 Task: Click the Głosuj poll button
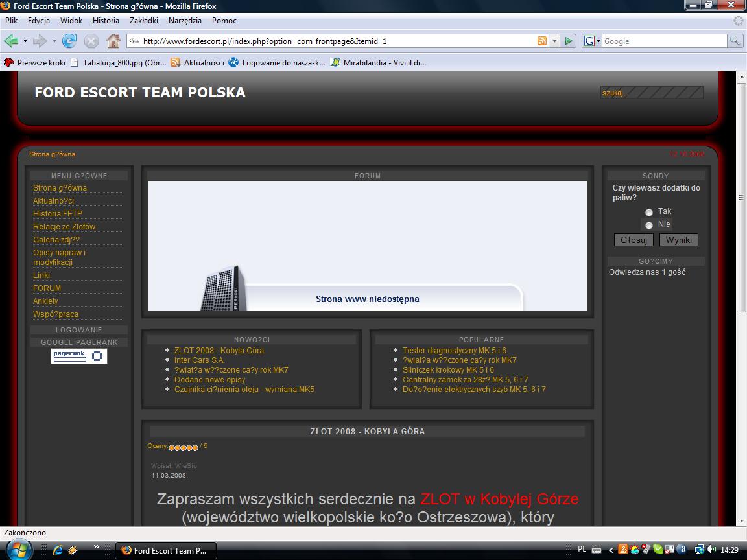(x=634, y=240)
